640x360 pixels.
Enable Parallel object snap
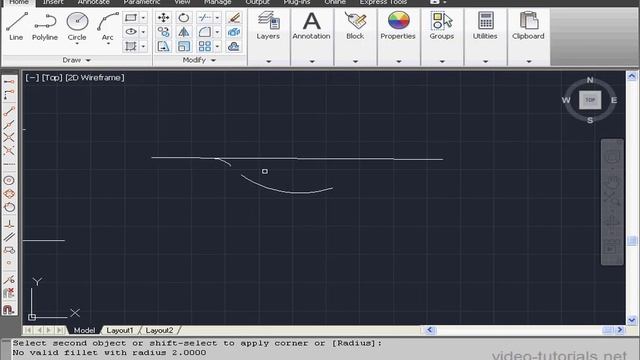click(9, 237)
